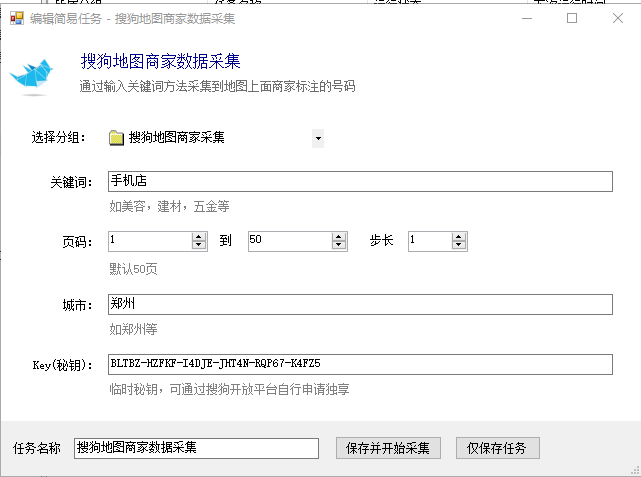Click the 步长 step value field

[x=430, y=242]
